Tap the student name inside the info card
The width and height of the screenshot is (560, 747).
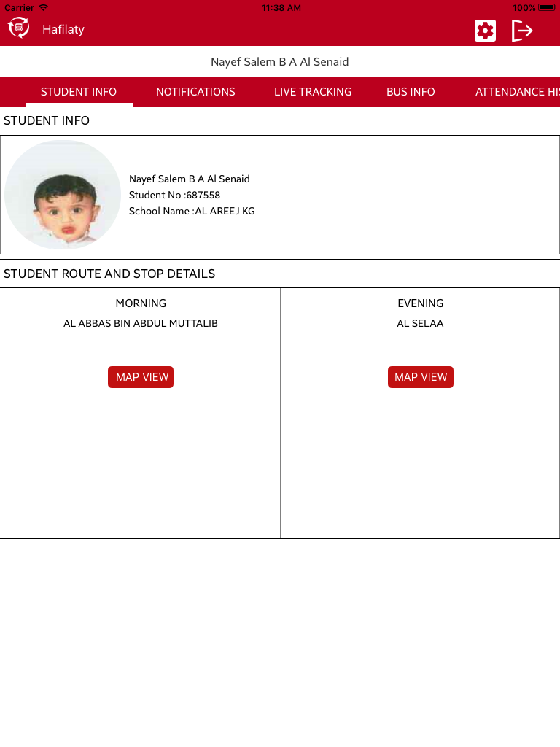[189, 179]
